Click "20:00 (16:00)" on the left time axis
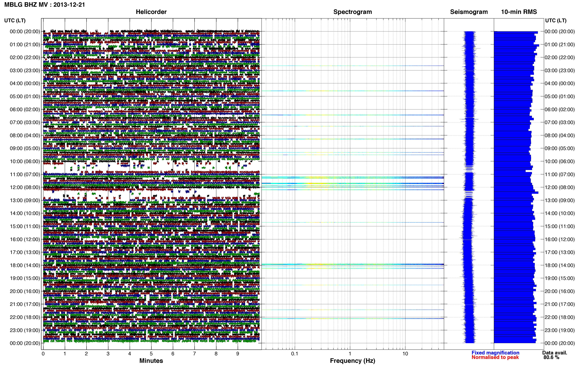588x368 pixels. pos(25,291)
